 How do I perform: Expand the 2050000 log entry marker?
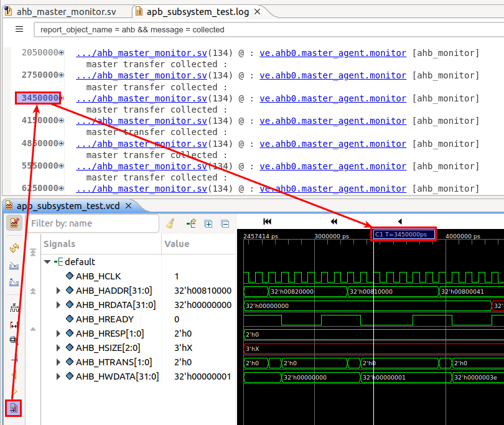60,53
